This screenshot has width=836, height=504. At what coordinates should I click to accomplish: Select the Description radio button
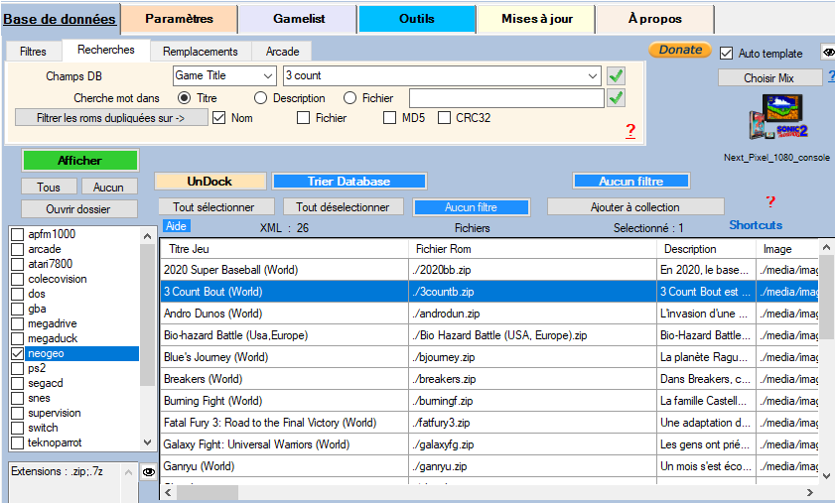260,98
